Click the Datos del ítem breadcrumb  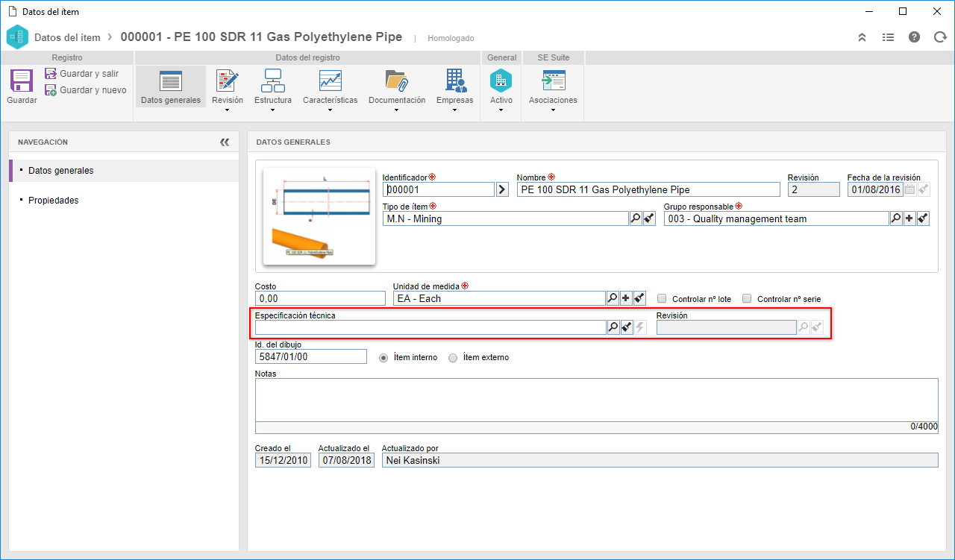point(67,37)
